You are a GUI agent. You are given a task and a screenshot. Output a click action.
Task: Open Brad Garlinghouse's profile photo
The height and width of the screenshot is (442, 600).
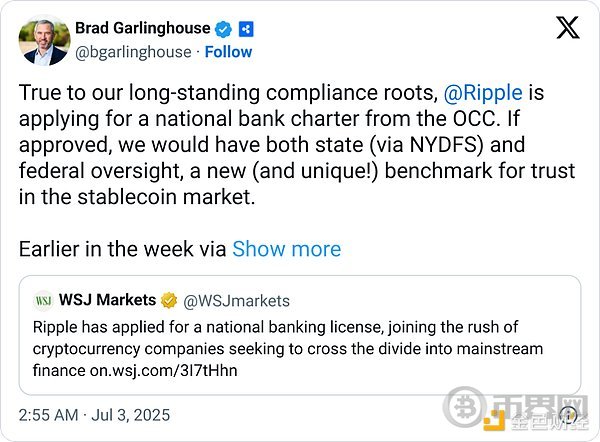pyautogui.click(x=41, y=39)
